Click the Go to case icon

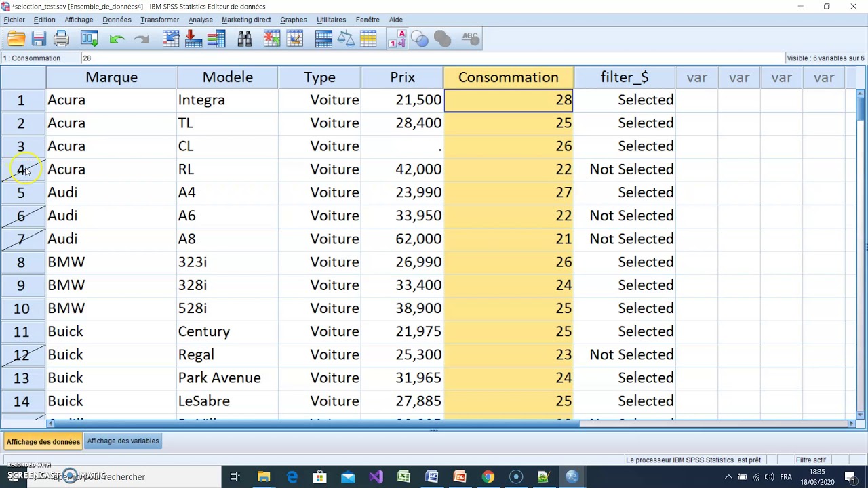pyautogui.click(x=171, y=39)
